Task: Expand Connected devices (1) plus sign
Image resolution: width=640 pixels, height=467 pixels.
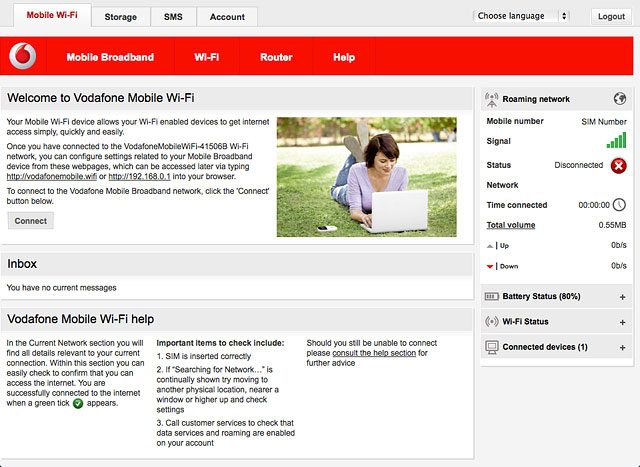Action: click(x=622, y=348)
